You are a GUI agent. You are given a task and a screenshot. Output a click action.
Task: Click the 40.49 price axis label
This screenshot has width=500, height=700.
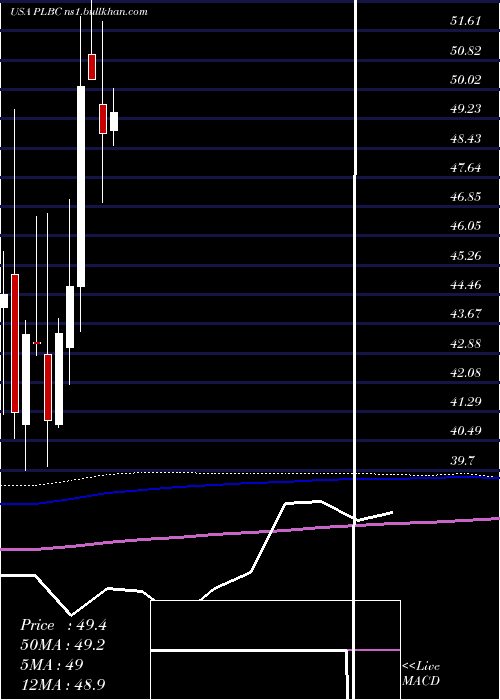[x=466, y=431]
